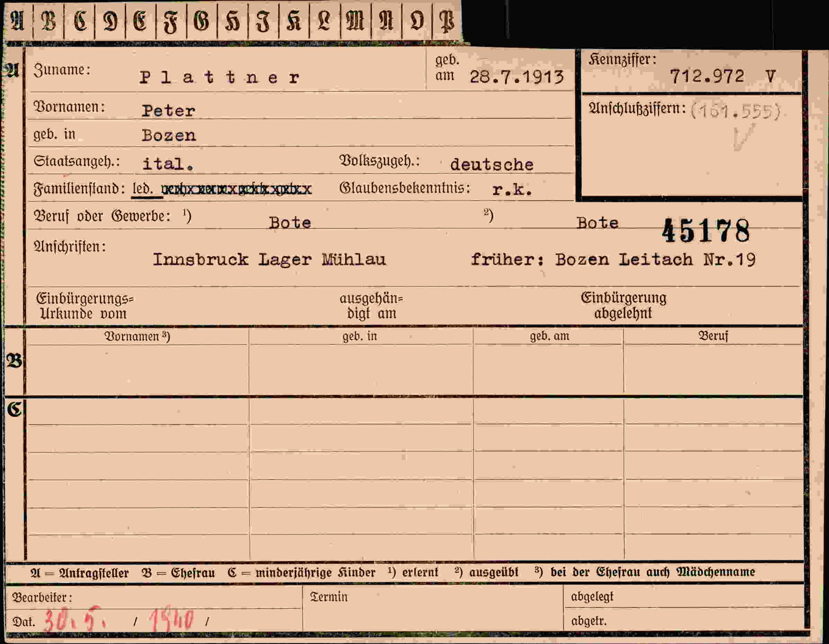The height and width of the screenshot is (644, 829).
Task: Click the Fraktur letter H index tab
Action: coord(232,20)
